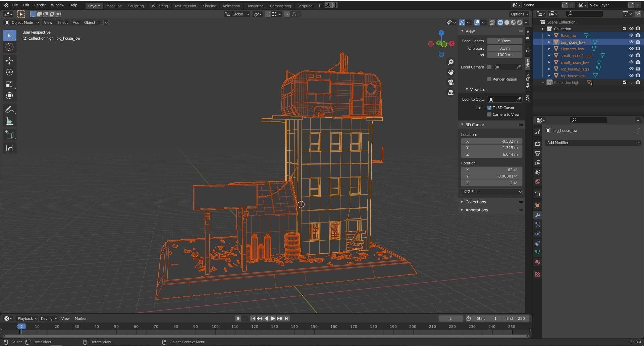Viewport: 644px width, 346px height.
Task: Uncheck Lock To 3D Cursor
Action: 489,108
